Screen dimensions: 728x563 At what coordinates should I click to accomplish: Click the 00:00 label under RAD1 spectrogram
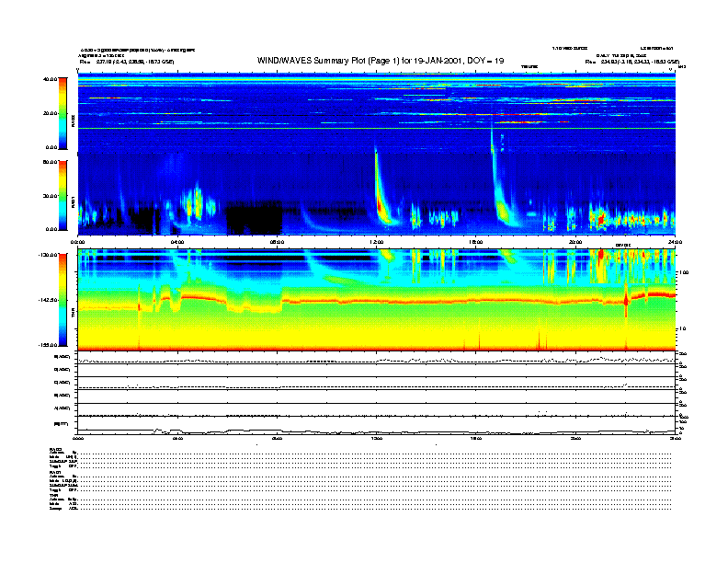77,242
